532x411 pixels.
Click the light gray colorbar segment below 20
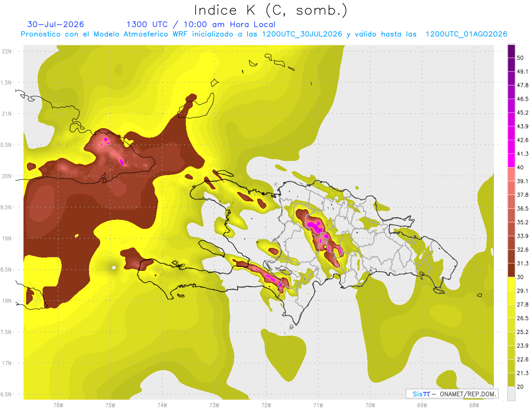tap(511, 393)
